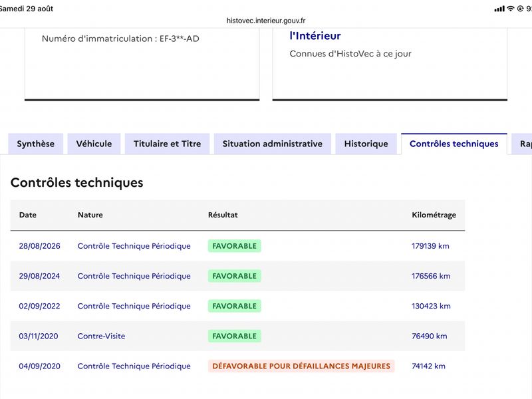
Task: Tap the cellular signal bars icon
Action: tap(499, 9)
